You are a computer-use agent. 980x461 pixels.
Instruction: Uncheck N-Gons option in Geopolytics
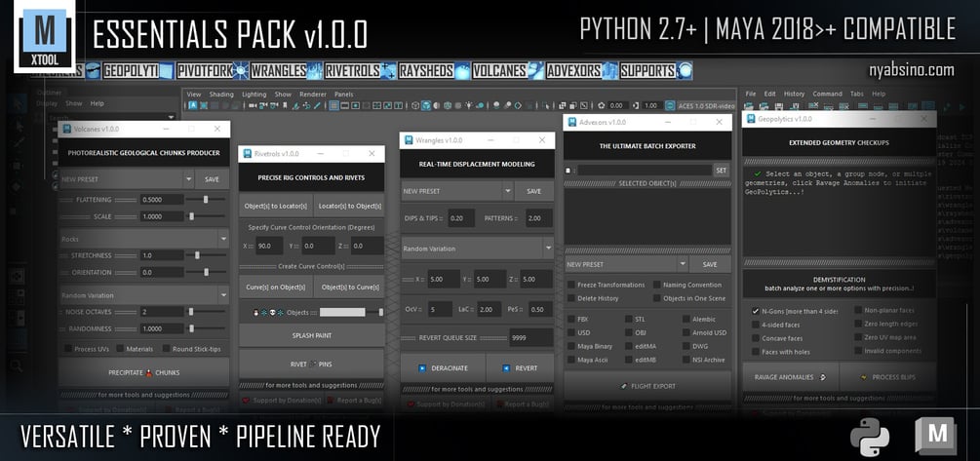click(x=756, y=311)
